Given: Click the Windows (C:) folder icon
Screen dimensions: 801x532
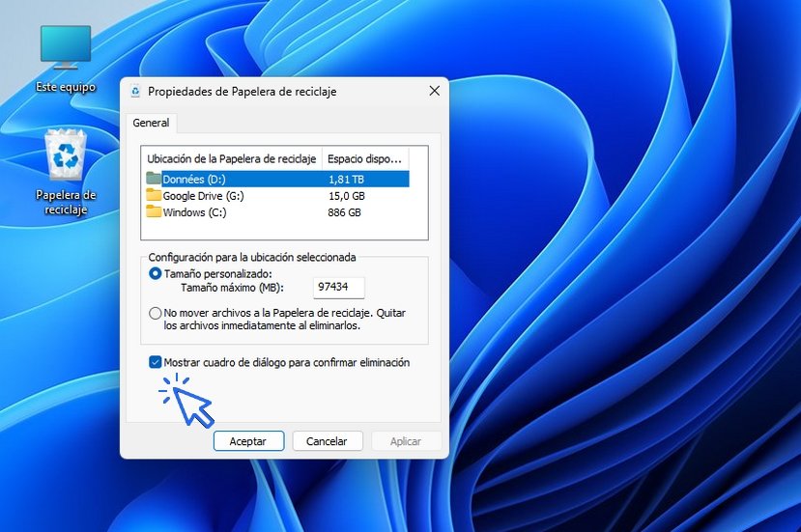Looking at the screenshot, I should 153,212.
